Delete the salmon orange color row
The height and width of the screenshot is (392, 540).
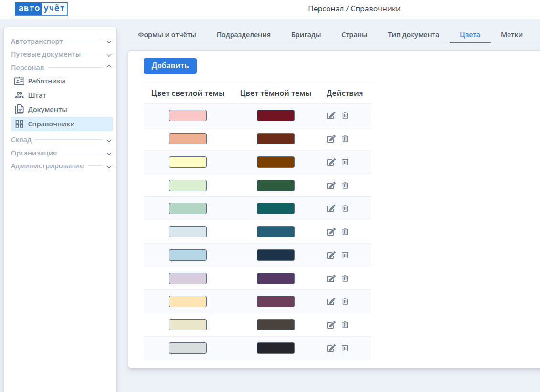coord(345,139)
